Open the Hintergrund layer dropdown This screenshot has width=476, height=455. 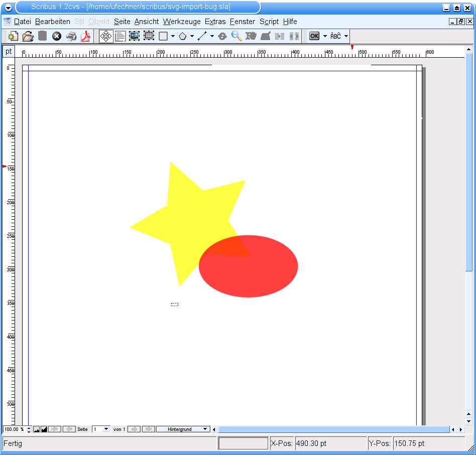[x=183, y=429]
